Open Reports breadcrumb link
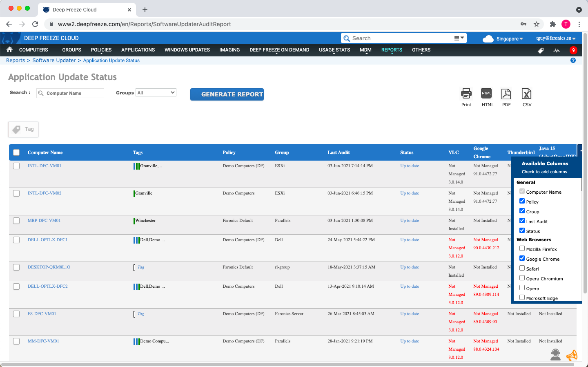588x367 pixels. pyautogui.click(x=16, y=60)
